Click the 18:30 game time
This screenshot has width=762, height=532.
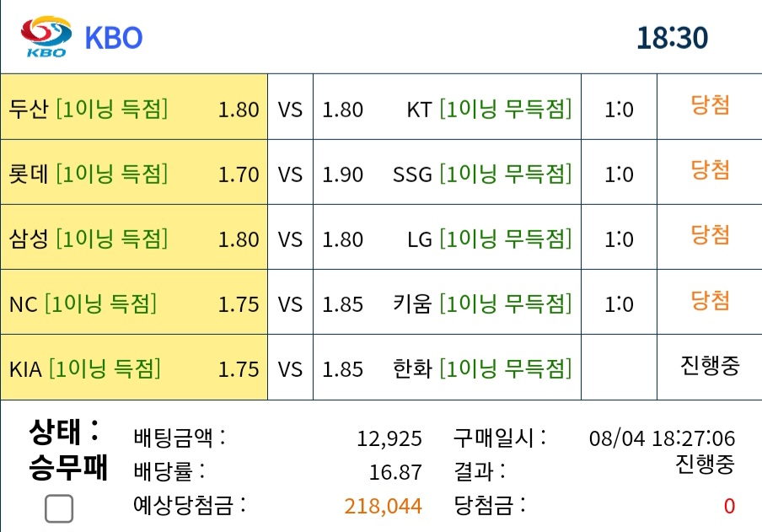pyautogui.click(x=673, y=38)
